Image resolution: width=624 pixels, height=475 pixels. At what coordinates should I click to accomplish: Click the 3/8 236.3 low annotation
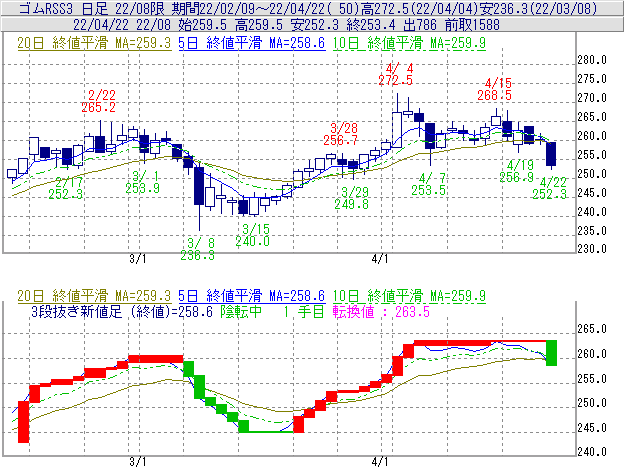tap(197, 249)
